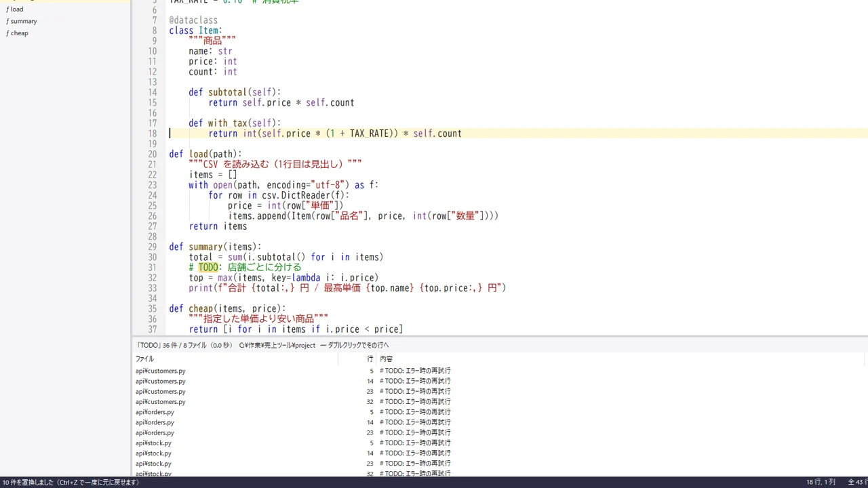Open the stock.py line 5 TODO result
The width and height of the screenshot is (868, 488).
point(500,443)
